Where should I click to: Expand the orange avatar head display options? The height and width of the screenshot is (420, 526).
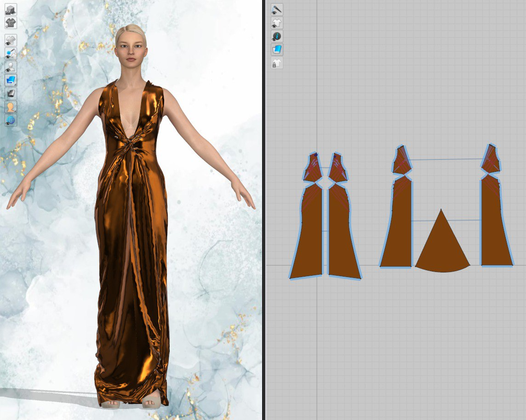click(x=11, y=107)
